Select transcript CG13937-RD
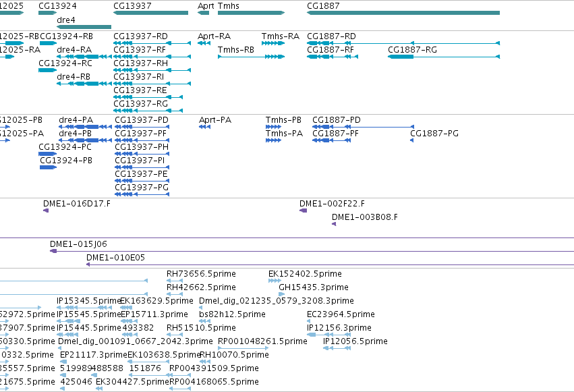574x392 pixels. click(140, 36)
